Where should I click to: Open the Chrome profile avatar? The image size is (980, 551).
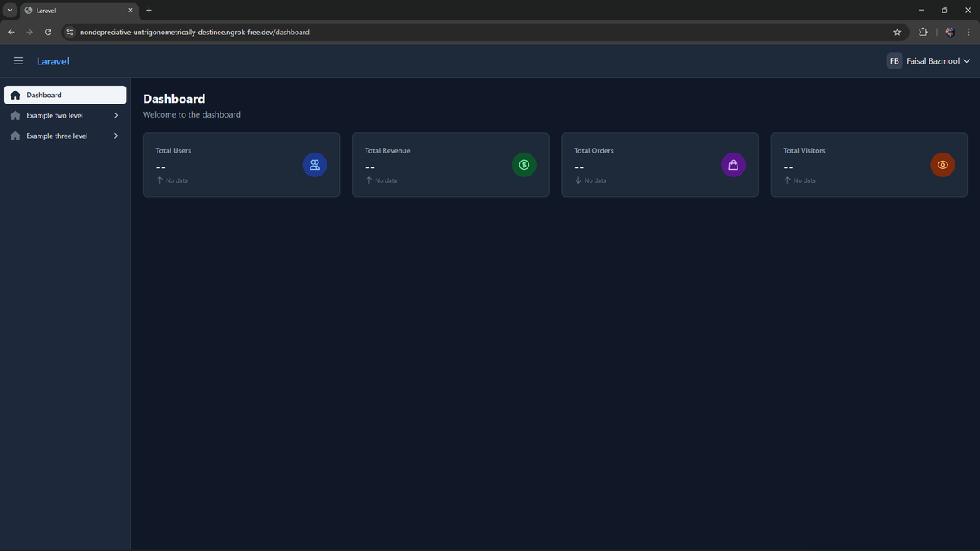pos(950,32)
